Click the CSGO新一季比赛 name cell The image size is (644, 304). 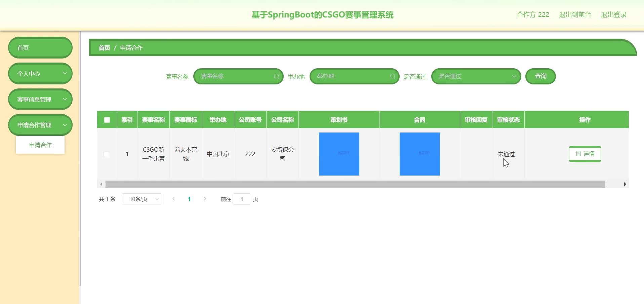pyautogui.click(x=153, y=154)
